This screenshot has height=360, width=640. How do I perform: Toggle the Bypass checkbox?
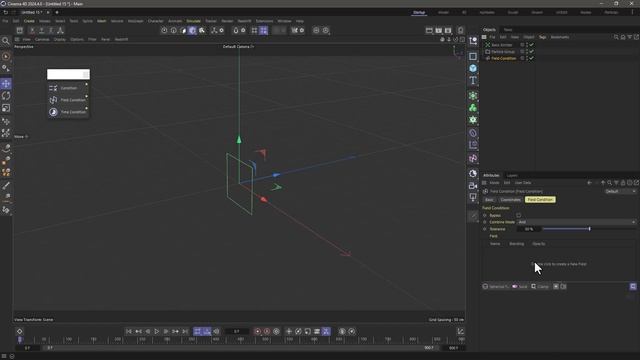(518, 215)
